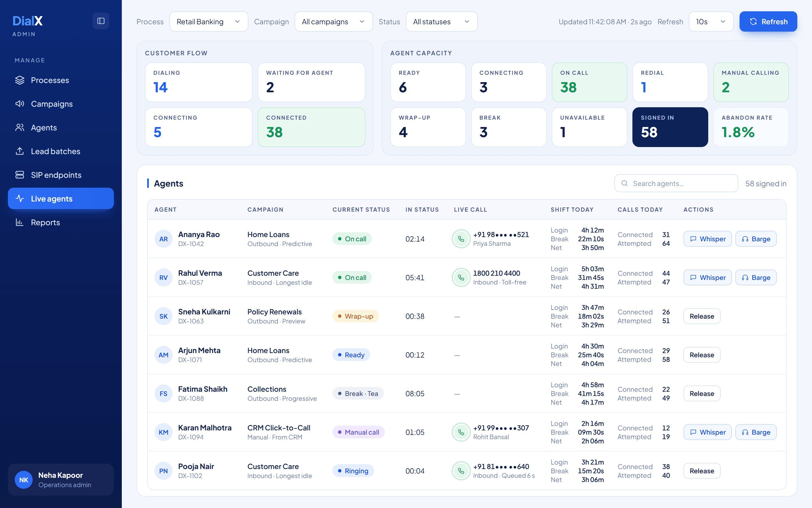The image size is (812, 508).
Task: Select the On Call 38 capacity card
Action: click(589, 82)
